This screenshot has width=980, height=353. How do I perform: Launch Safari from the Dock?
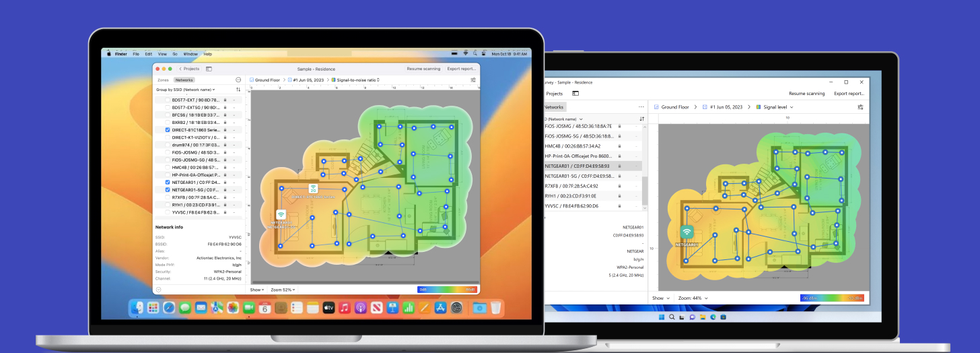pyautogui.click(x=169, y=307)
